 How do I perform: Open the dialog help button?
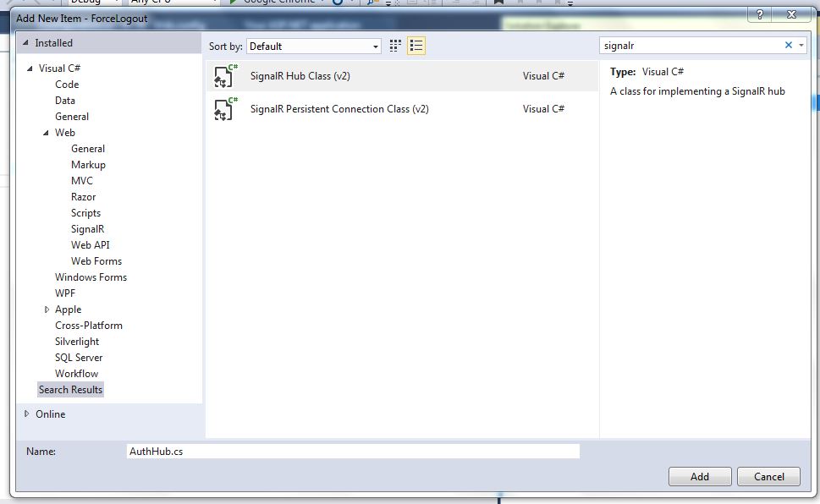click(x=760, y=14)
